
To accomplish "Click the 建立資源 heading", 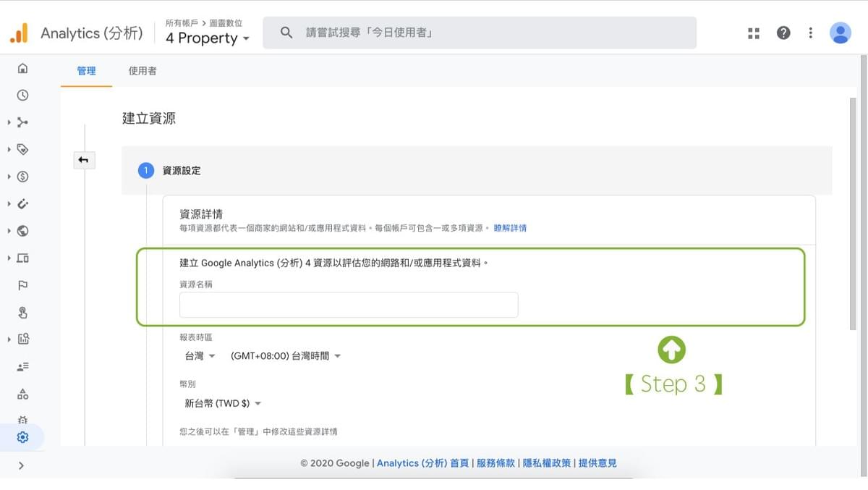I will (149, 119).
